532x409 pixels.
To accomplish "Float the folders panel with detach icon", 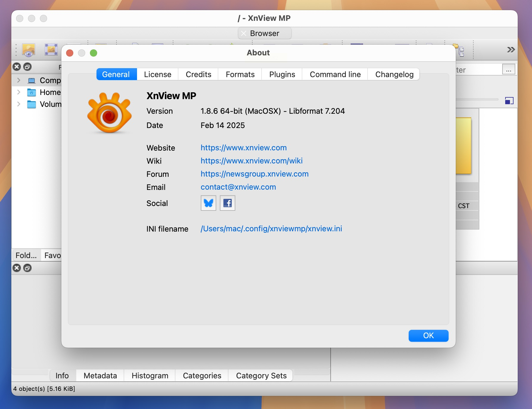I will pos(27,67).
